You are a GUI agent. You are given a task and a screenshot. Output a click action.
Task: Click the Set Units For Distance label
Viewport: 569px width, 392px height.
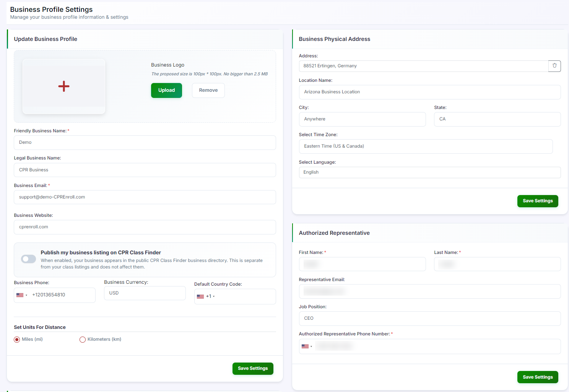(40, 327)
